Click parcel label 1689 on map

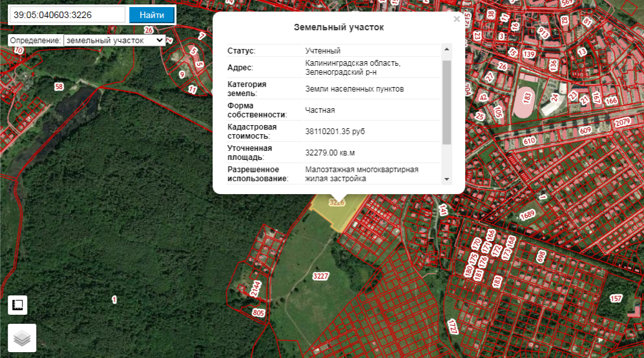[x=528, y=214]
